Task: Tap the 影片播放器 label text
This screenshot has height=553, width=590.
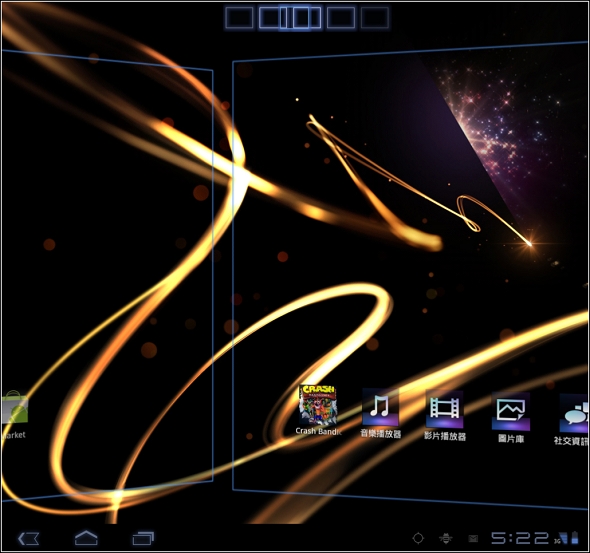Action: pos(445,436)
